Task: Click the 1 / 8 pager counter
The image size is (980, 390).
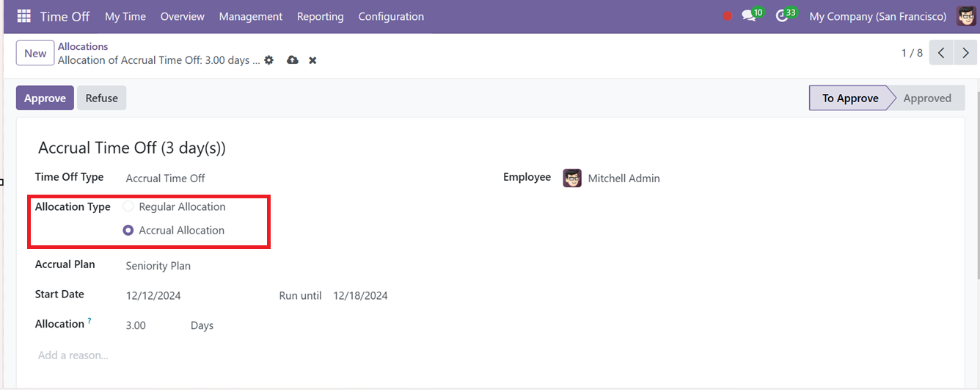Action: point(912,53)
